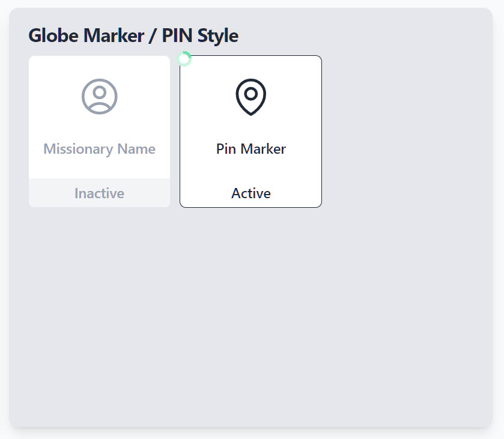Click the map pin location icon

[x=250, y=97]
